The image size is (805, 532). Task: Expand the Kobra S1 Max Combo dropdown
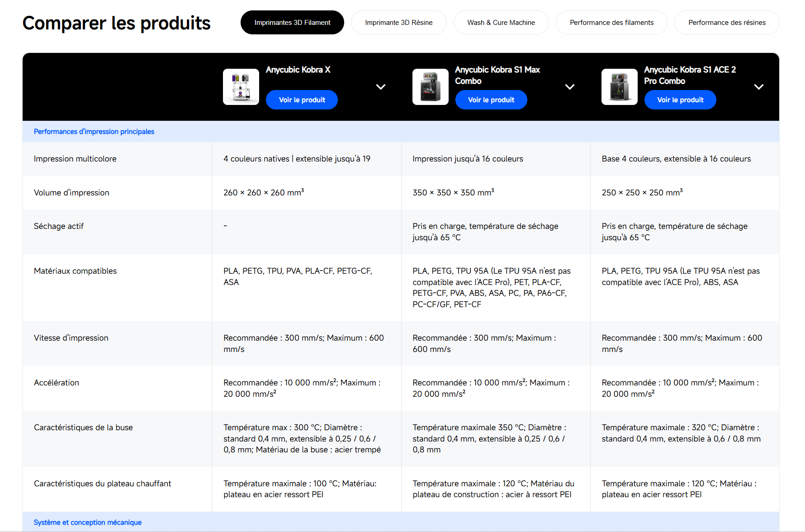pos(570,87)
